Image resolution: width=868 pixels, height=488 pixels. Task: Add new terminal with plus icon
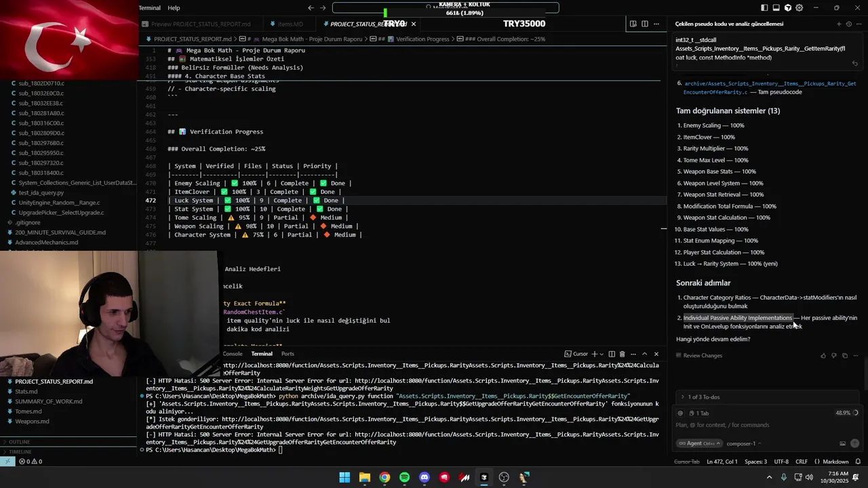[594, 354]
